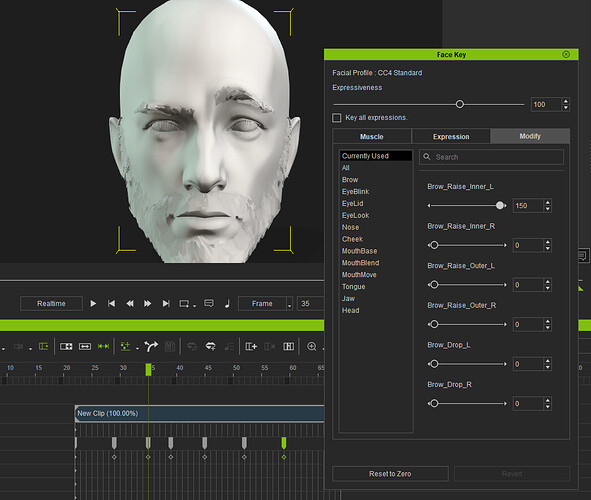
Task: Click the Play button in playback bar
Action: [93, 303]
